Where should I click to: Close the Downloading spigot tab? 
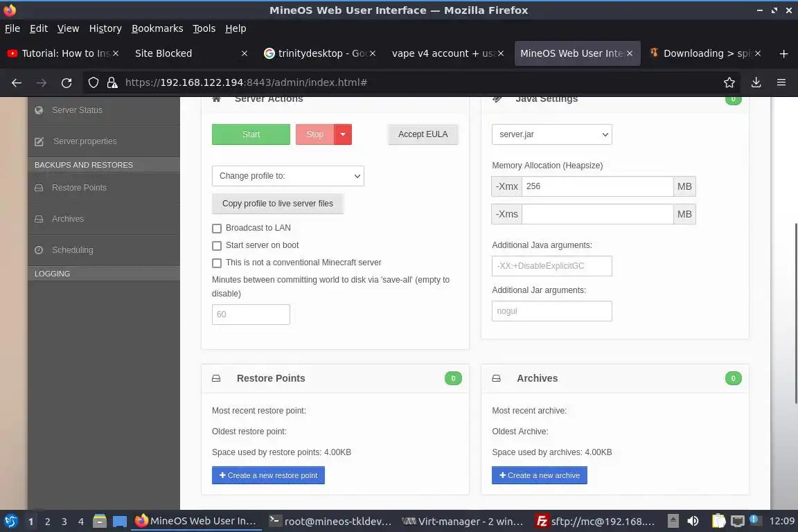758,53
